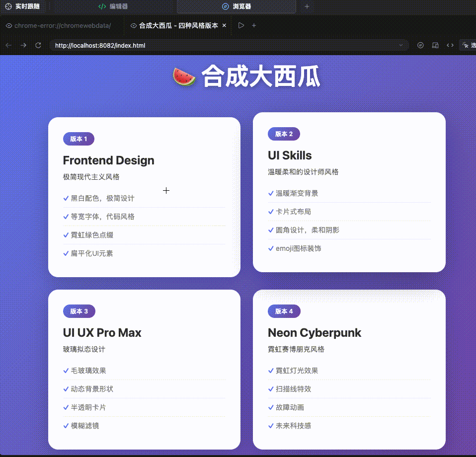Toggle the 实时跟随 live follow button

(x=23, y=6)
